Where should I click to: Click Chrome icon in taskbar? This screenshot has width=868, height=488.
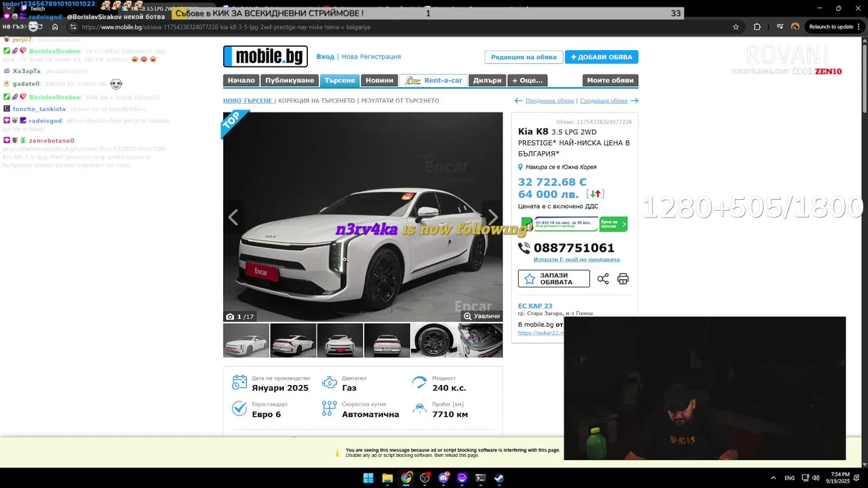coord(406,478)
